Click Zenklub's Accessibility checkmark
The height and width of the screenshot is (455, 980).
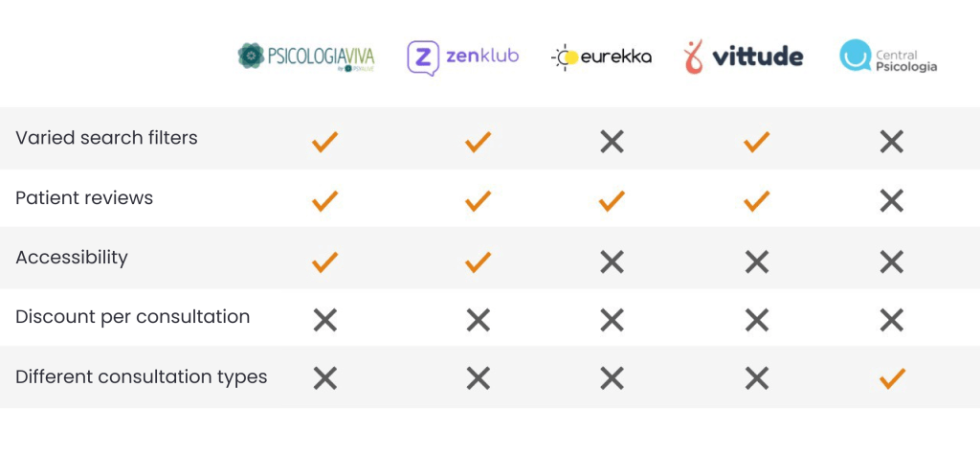(478, 262)
